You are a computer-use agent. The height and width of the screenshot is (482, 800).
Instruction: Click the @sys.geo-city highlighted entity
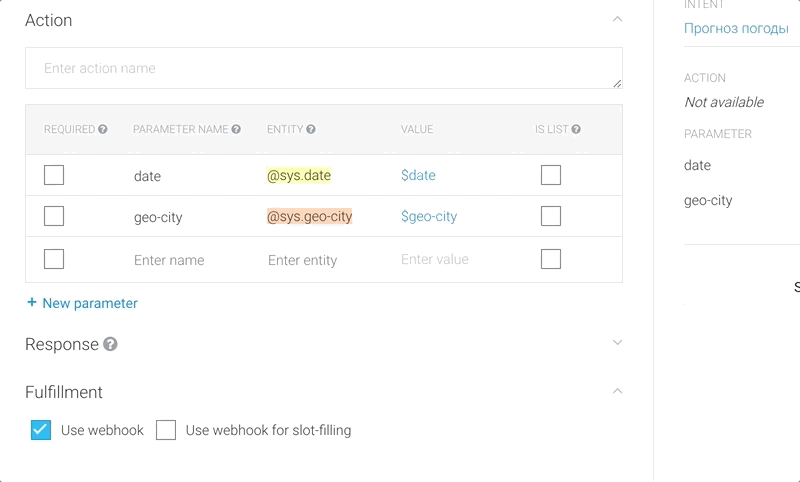(x=309, y=216)
